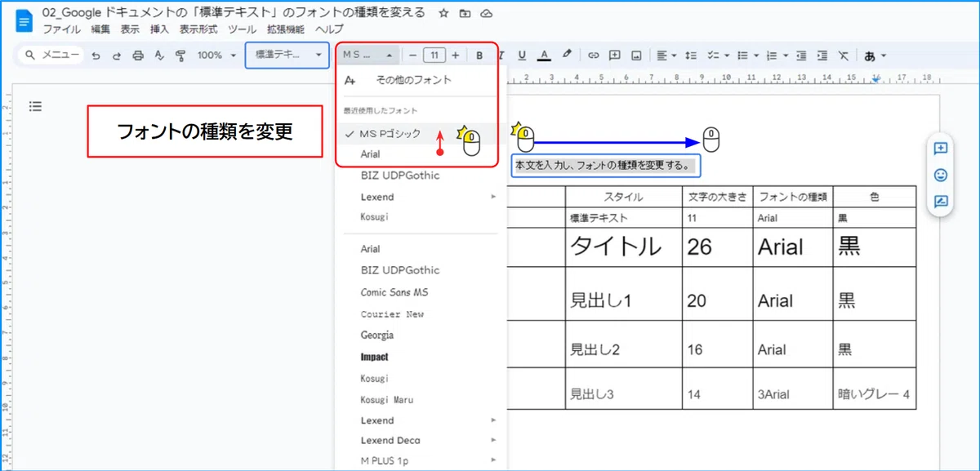
Task: Open the 100% zoom dropdown
Action: 216,56
